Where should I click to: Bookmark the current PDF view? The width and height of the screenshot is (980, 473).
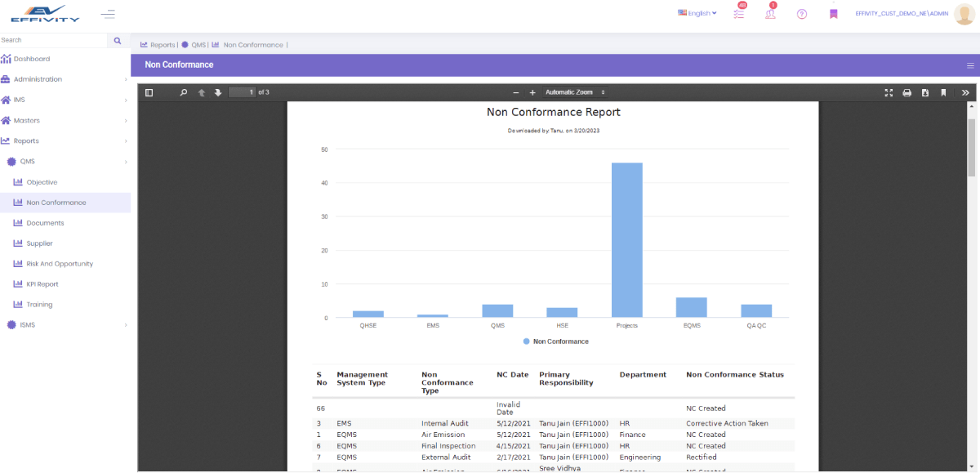[x=943, y=92]
